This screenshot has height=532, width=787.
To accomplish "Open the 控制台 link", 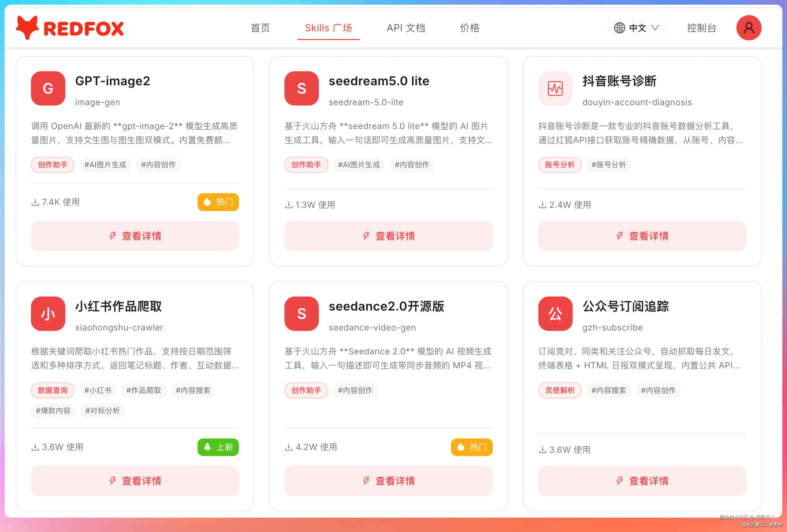I will 702,28.
